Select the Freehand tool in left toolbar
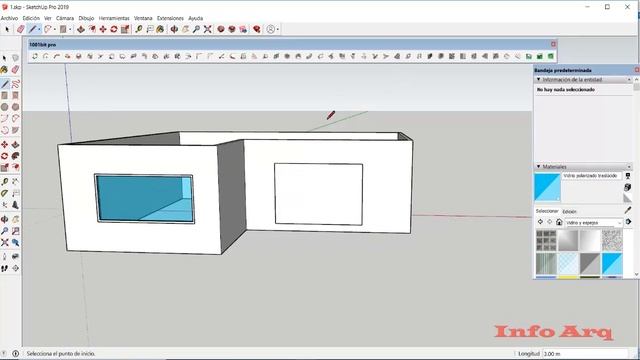640x360 pixels. 15,84
